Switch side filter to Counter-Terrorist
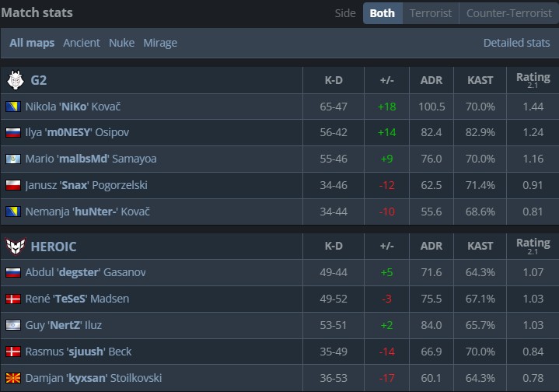The height and width of the screenshot is (392, 559). coord(508,13)
